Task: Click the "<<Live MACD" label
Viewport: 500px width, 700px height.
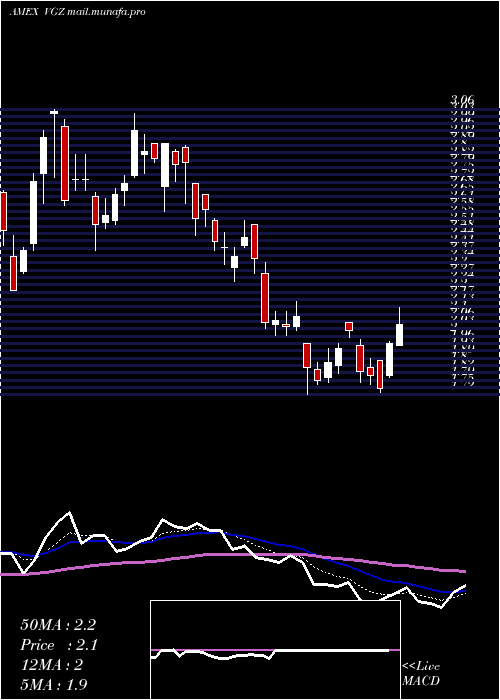Action: 421,674
